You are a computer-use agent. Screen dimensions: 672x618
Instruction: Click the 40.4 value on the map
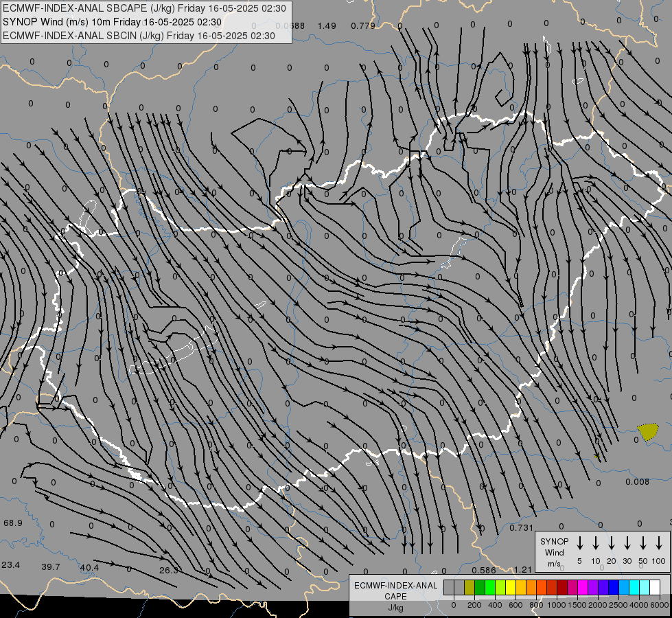[89, 568]
